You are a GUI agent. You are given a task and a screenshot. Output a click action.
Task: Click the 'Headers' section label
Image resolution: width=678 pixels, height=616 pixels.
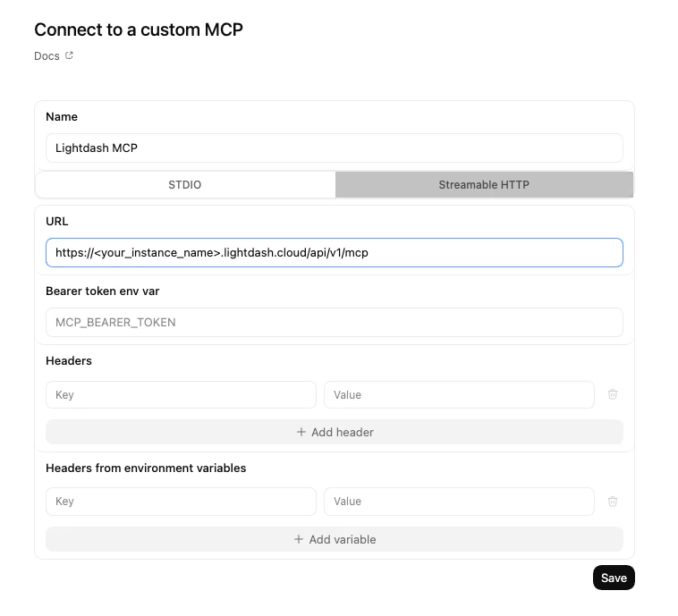pos(69,361)
